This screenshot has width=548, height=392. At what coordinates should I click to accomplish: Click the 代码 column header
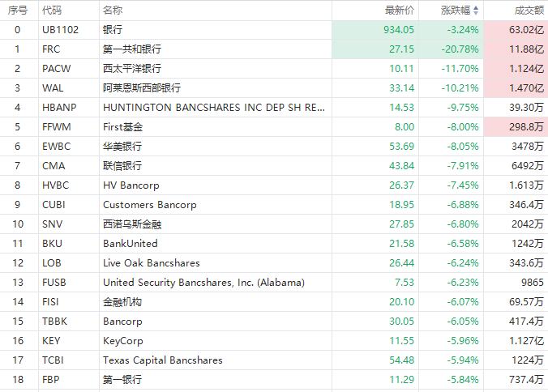coord(52,11)
